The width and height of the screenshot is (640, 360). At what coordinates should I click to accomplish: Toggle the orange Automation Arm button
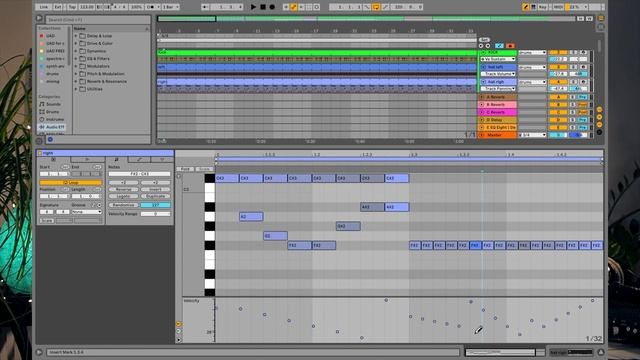point(293,7)
